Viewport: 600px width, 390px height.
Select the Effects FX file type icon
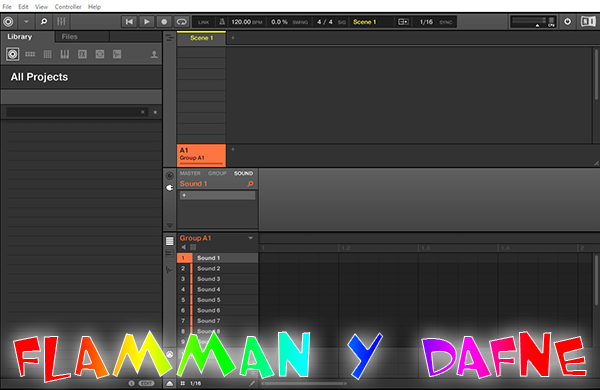click(82, 54)
